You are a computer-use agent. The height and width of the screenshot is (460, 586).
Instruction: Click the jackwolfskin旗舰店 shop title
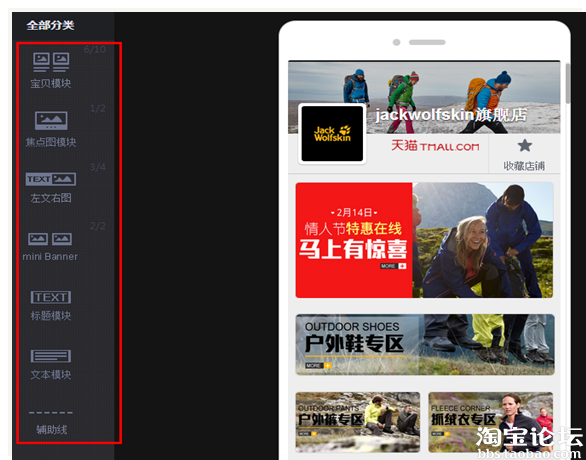[x=451, y=115]
